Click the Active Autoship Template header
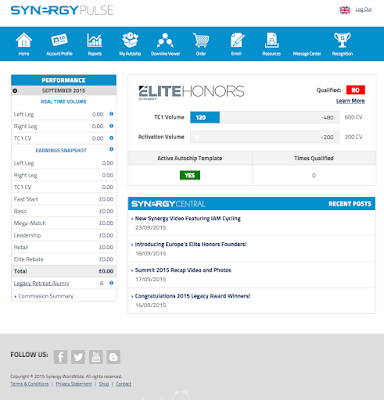Screen dimensions: 384x400 [x=190, y=158]
